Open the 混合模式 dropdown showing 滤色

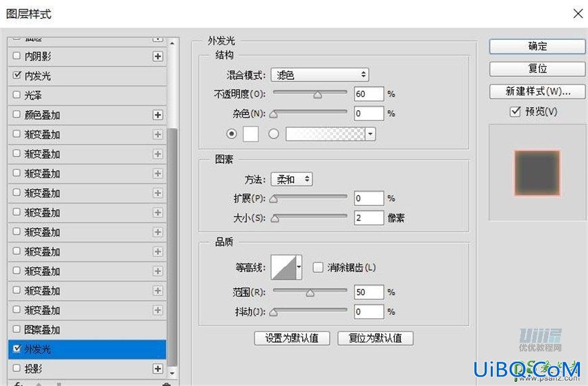pyautogui.click(x=320, y=75)
